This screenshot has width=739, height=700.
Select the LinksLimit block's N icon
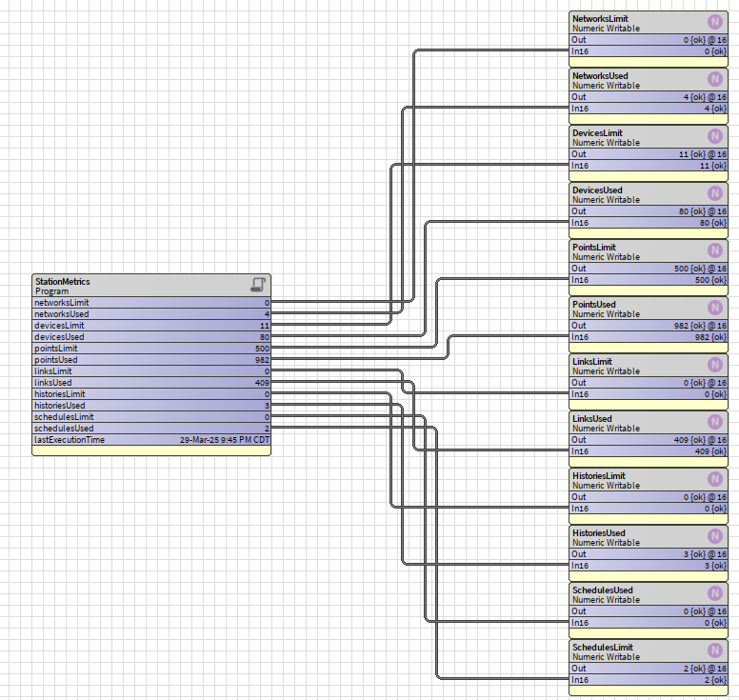coord(714,365)
